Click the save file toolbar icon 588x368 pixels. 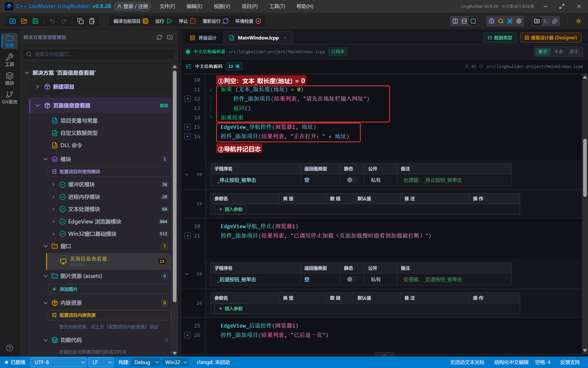tap(36, 21)
